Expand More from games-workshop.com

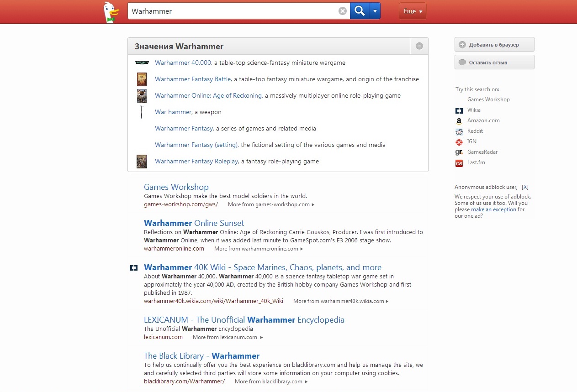(271, 204)
